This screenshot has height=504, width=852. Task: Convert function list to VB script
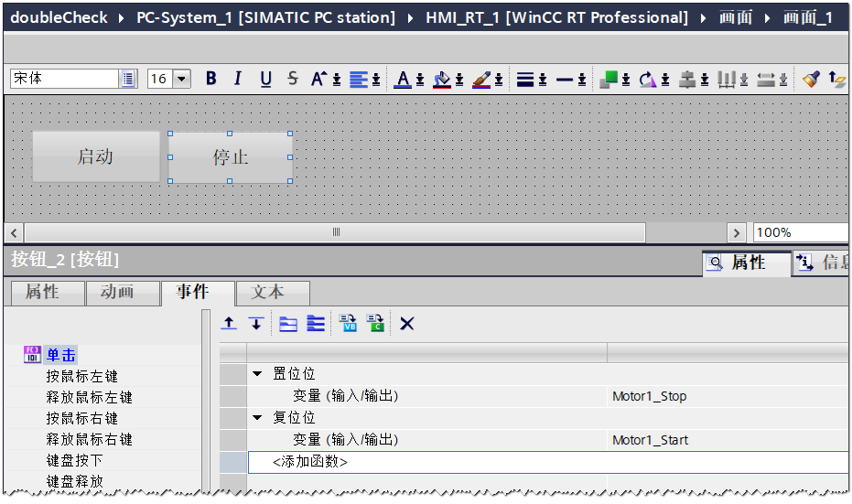tap(349, 324)
